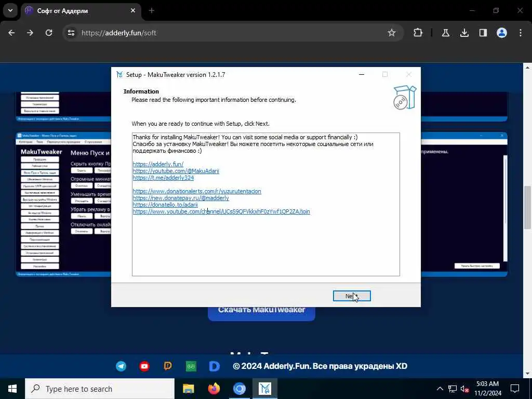
Task: Open the YouTube footer icon
Action: 144,366
